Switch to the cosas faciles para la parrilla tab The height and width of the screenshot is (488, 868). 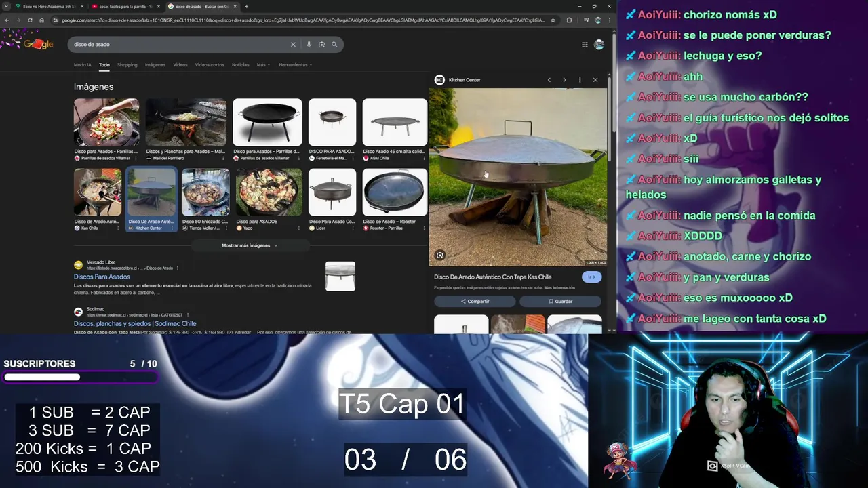[125, 7]
